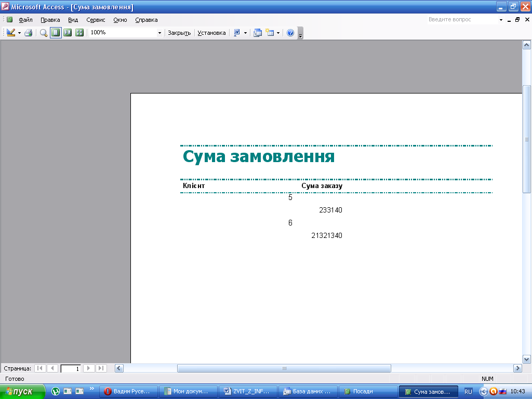The image size is (532, 399).
Task: Open the Справка menu
Action: (x=146, y=20)
